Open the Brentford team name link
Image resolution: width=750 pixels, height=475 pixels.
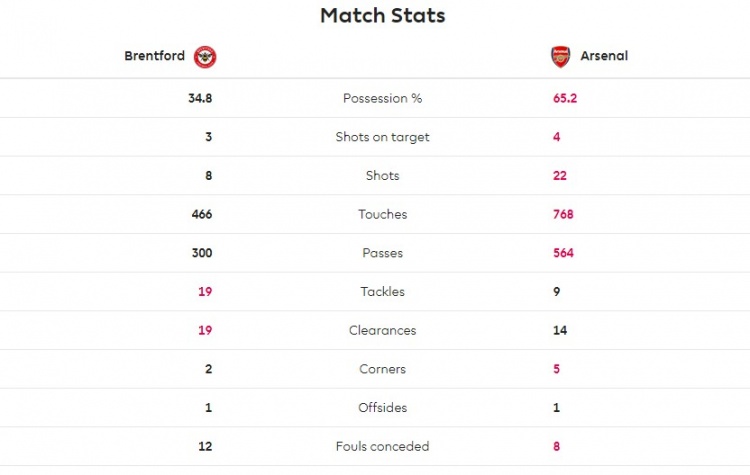[x=154, y=56]
